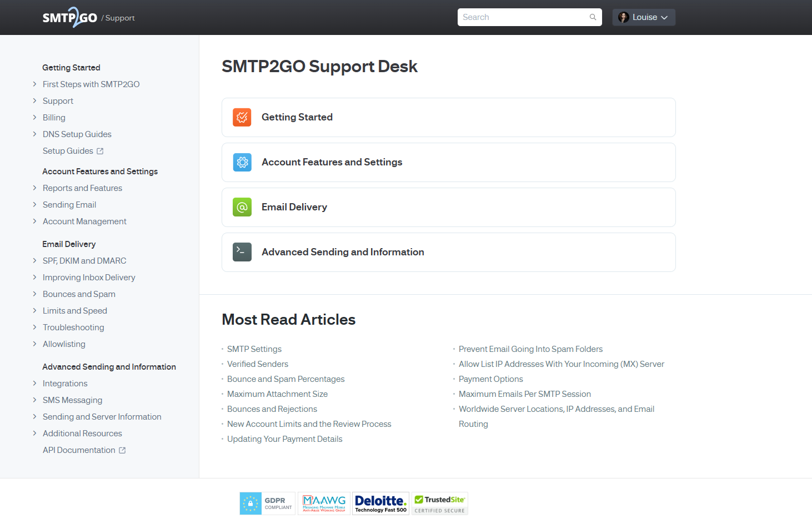Open Maximum Emails Per SMTP Session article

click(525, 394)
